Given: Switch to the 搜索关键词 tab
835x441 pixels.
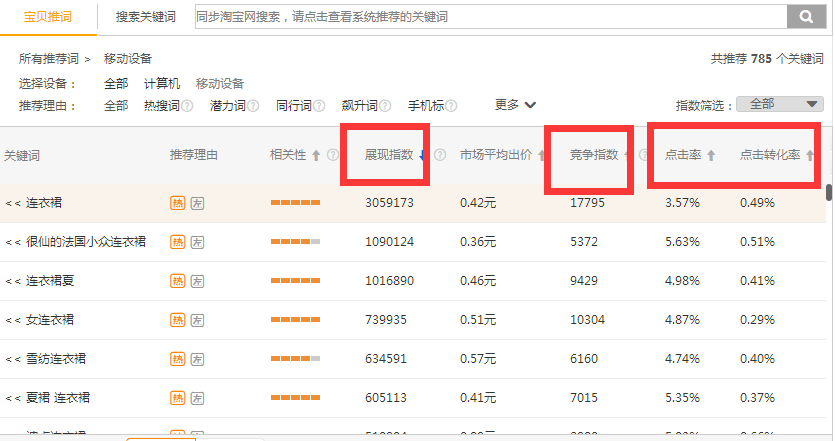Looking at the screenshot, I should [x=145, y=17].
